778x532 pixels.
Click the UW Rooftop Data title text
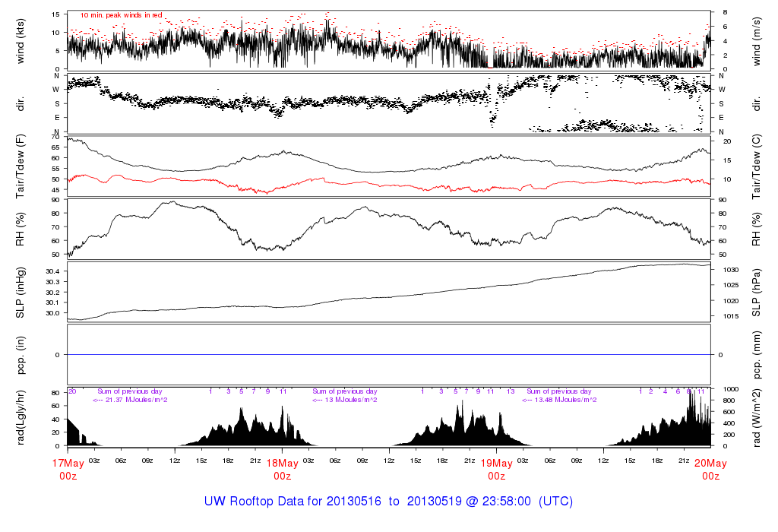click(388, 502)
